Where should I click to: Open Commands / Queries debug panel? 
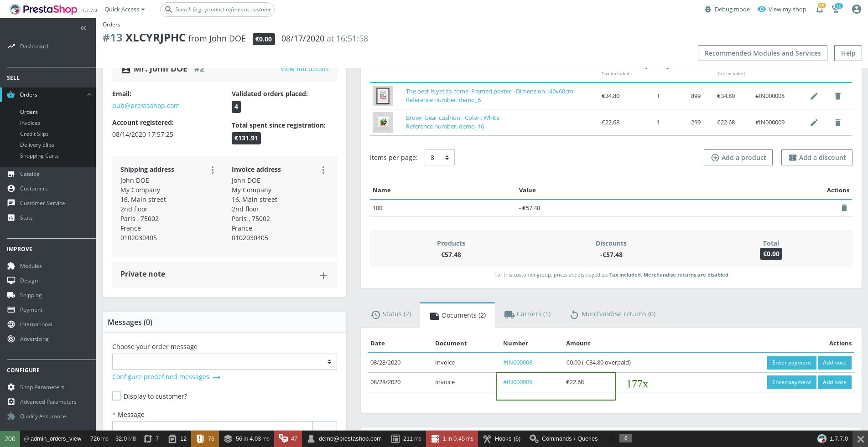click(x=563, y=439)
